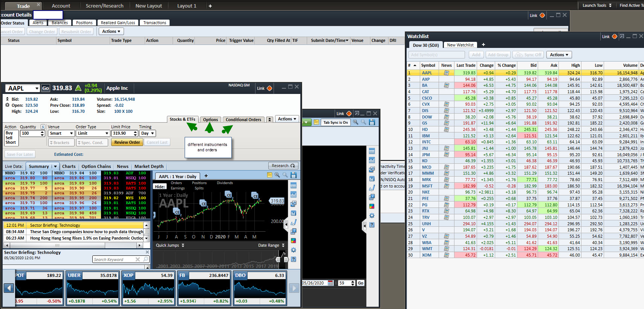Viewport: 644px width, 309px height.
Task: Click the Link diamond icon in the AAPL trade window
Action: [269, 88]
